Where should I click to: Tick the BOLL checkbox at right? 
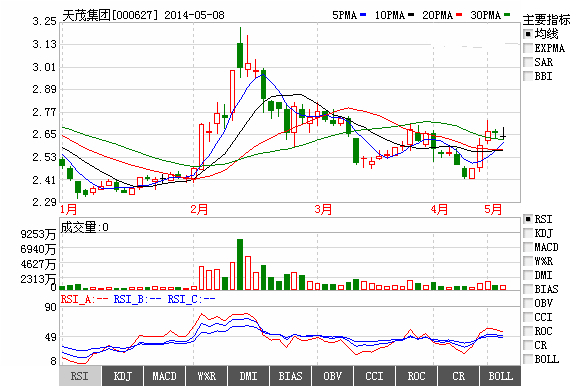[528, 359]
